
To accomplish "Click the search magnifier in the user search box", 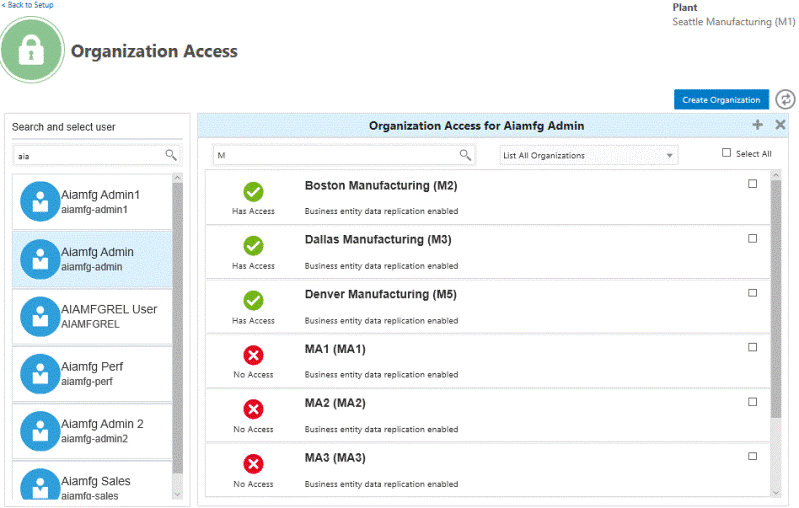I will coord(171,155).
